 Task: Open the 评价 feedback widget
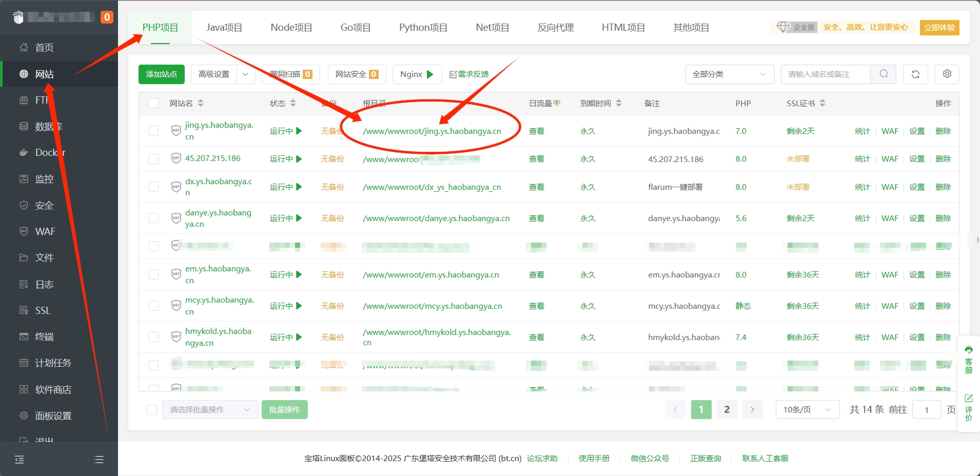pyautogui.click(x=969, y=408)
